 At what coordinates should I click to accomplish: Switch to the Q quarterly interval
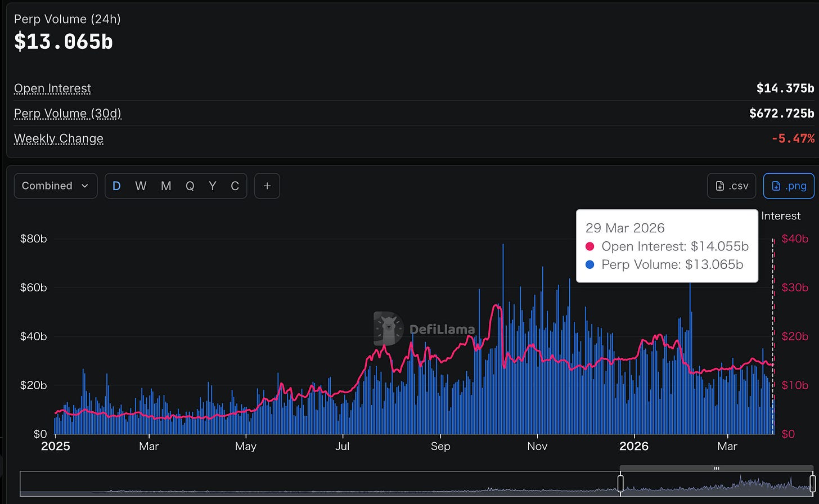[x=190, y=186]
